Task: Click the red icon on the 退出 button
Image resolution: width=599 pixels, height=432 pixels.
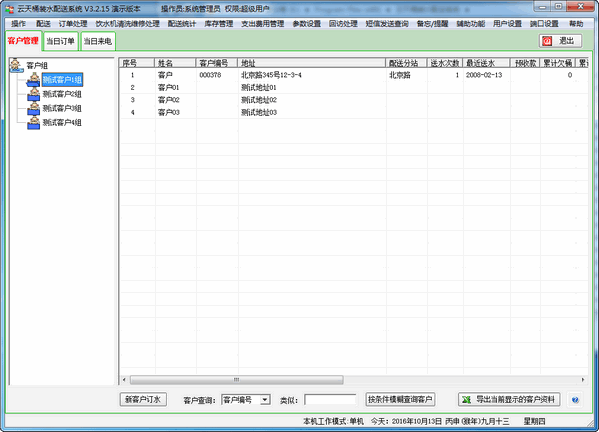Action: click(x=547, y=41)
